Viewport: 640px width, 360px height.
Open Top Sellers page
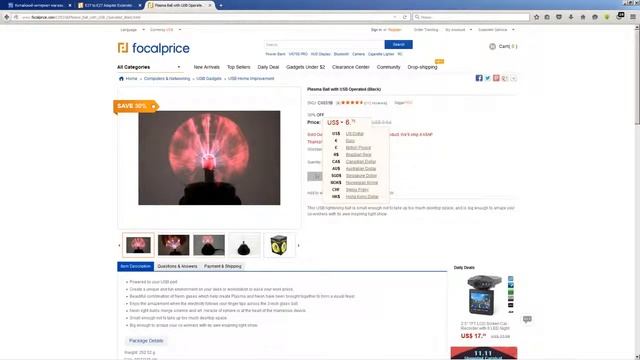click(x=238, y=67)
